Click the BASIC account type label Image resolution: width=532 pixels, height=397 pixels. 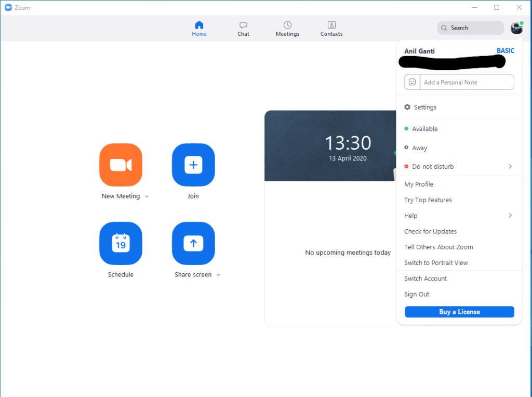point(505,50)
